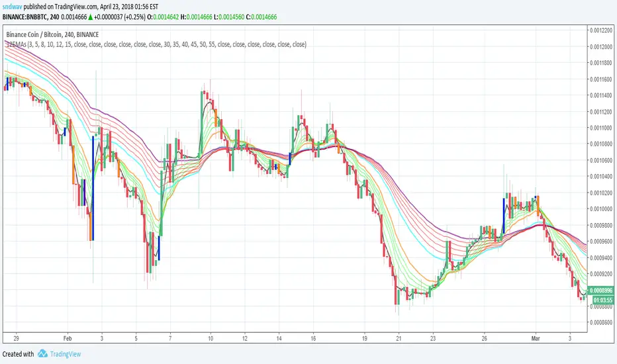
Task: Click the 0.0010600 price axis label
Action: [x=601, y=160]
